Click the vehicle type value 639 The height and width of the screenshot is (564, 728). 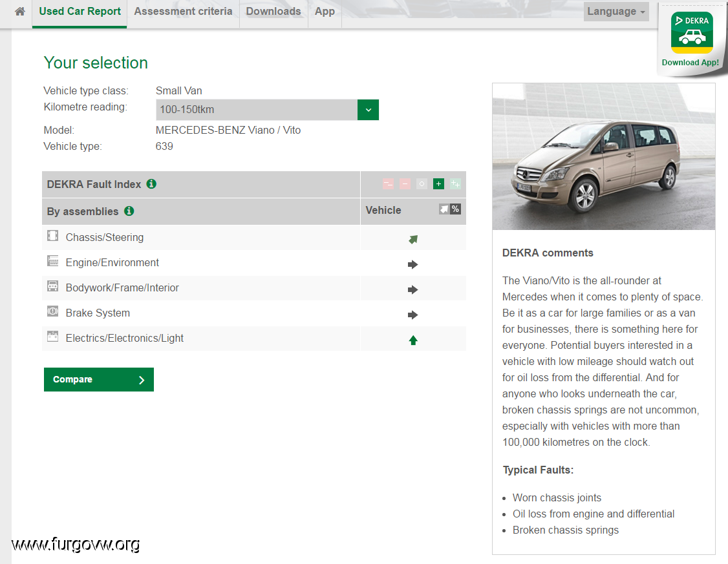(164, 147)
